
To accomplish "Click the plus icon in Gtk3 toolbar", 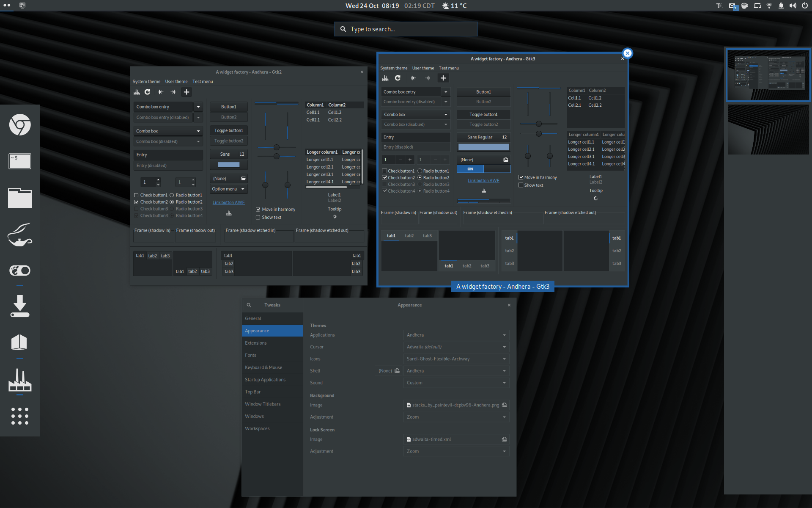I will tap(443, 78).
